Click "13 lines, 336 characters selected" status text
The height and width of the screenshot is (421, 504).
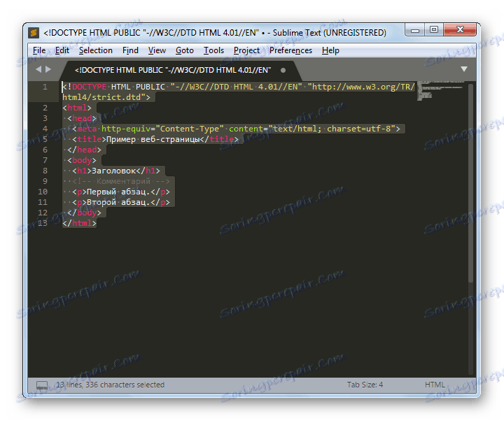point(111,385)
